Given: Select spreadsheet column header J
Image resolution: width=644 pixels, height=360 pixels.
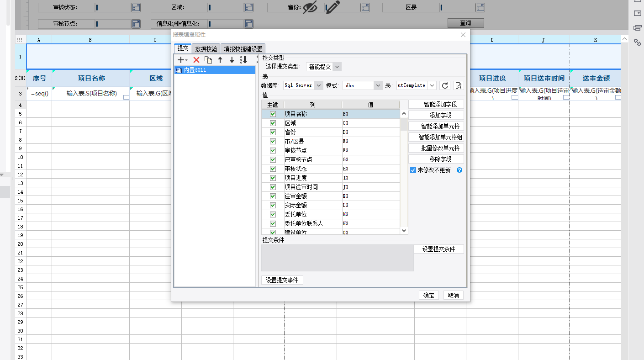Looking at the screenshot, I should tap(544, 40).
